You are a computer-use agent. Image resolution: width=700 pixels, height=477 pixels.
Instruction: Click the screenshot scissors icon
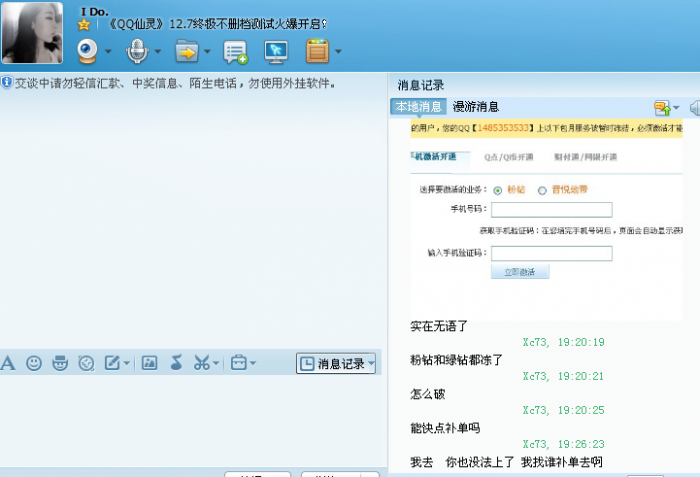202,363
